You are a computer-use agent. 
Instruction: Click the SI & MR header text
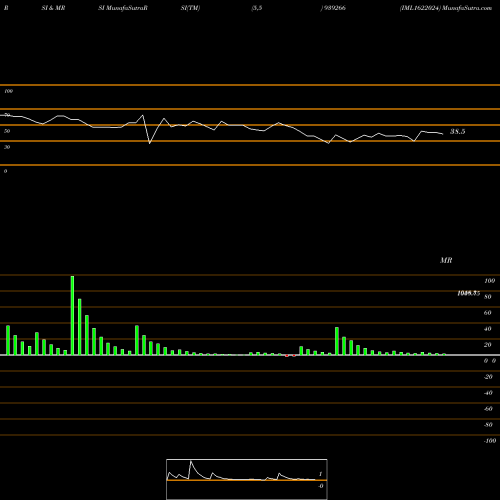(x=53, y=8)
